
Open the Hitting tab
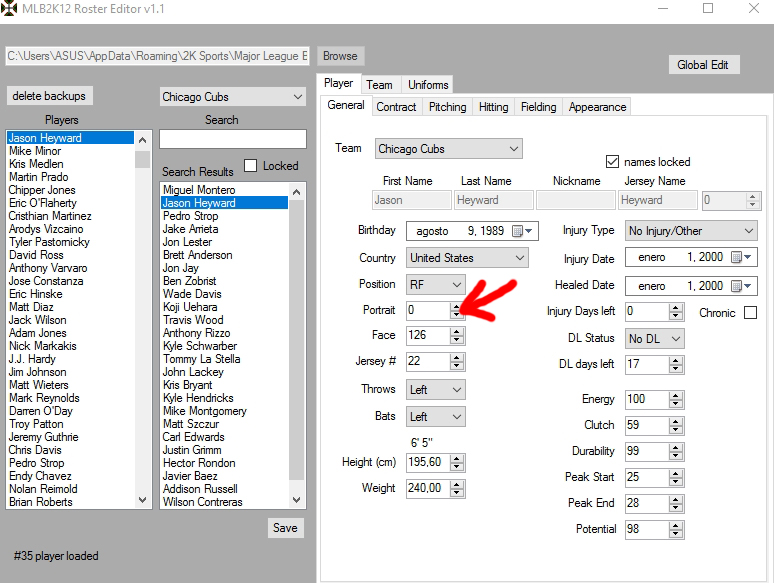(x=493, y=107)
